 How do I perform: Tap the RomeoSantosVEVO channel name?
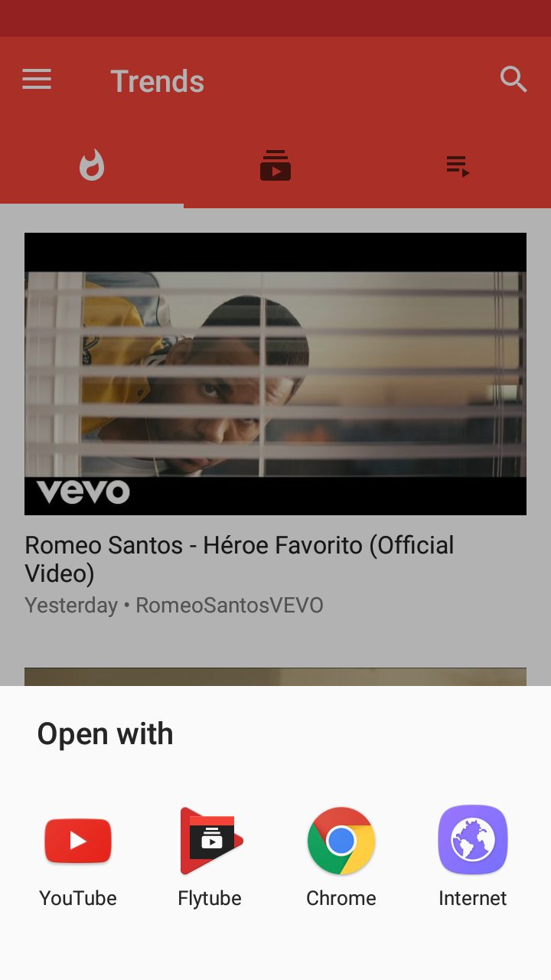click(230, 605)
